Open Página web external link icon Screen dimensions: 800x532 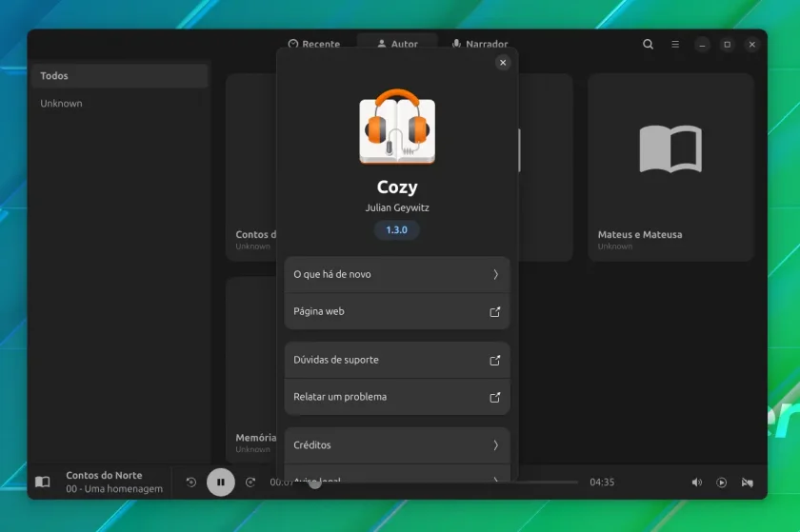click(x=495, y=311)
